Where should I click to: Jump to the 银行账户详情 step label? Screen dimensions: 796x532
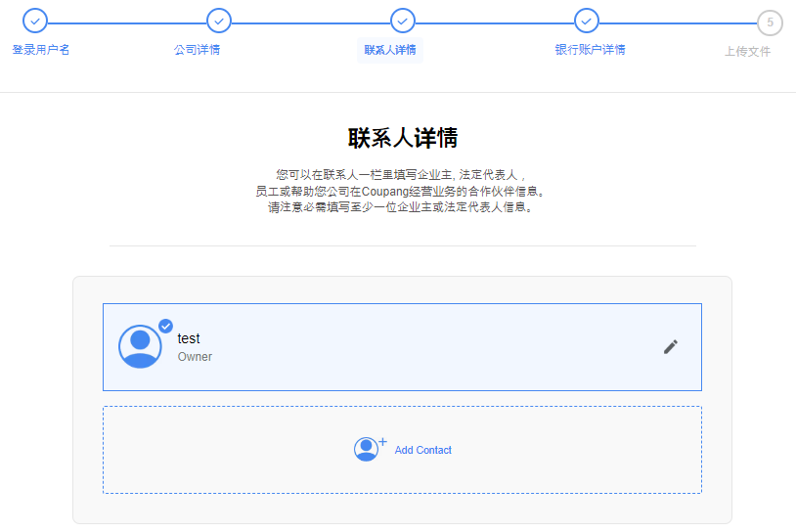click(x=590, y=50)
